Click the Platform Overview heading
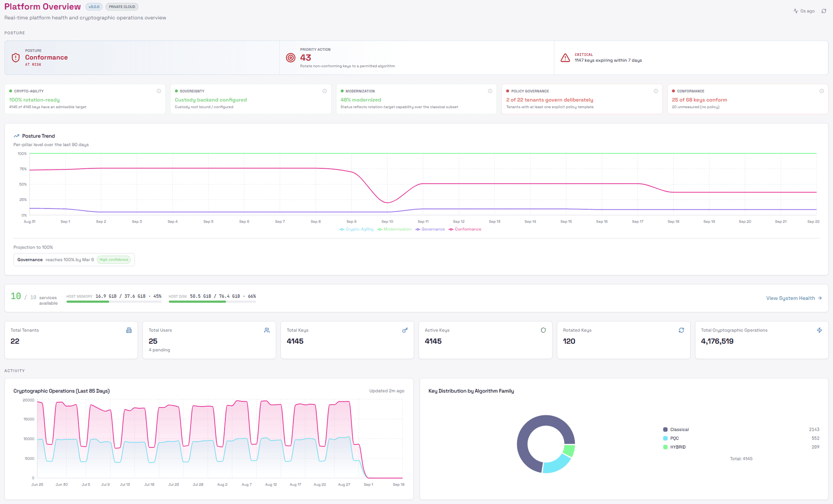The width and height of the screenshot is (833, 504). [x=42, y=7]
